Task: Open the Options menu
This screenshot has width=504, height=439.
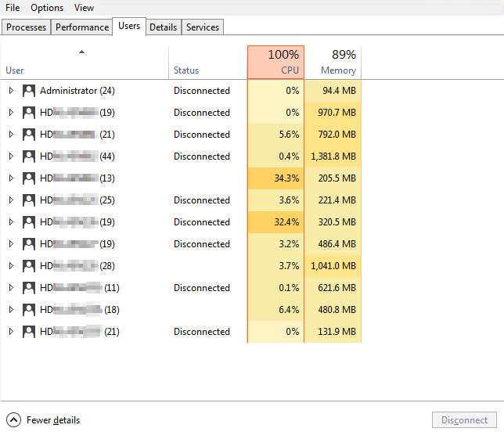Action: pos(47,8)
